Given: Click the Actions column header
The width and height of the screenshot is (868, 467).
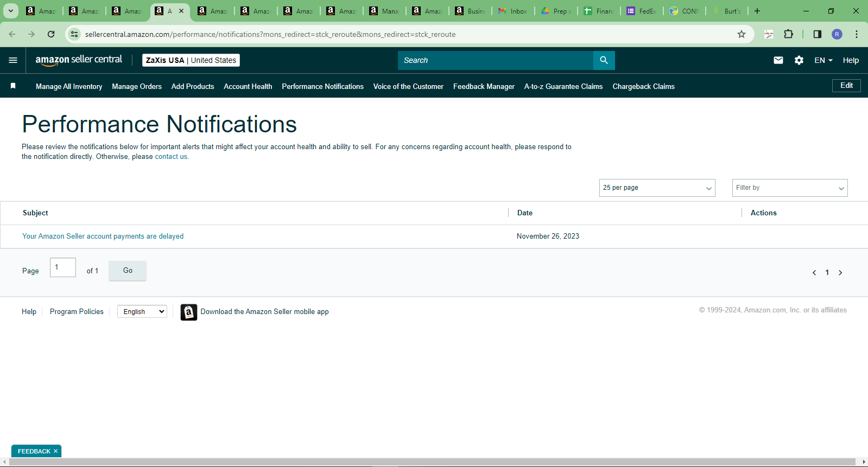Looking at the screenshot, I should point(764,213).
